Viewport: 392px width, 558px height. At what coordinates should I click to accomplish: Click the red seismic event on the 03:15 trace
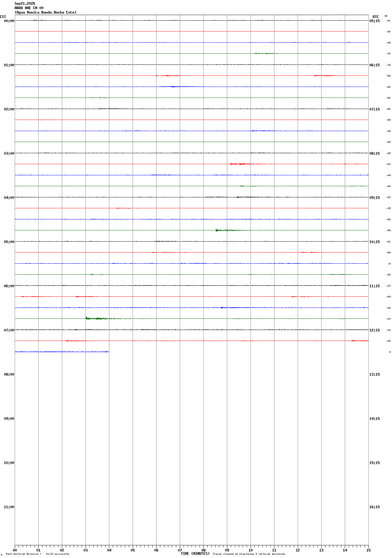point(240,164)
